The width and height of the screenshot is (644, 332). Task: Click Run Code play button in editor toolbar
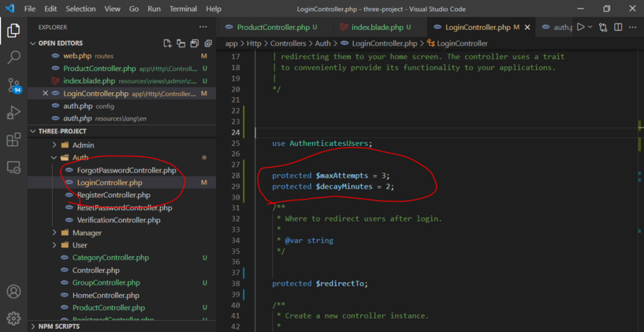(x=581, y=27)
